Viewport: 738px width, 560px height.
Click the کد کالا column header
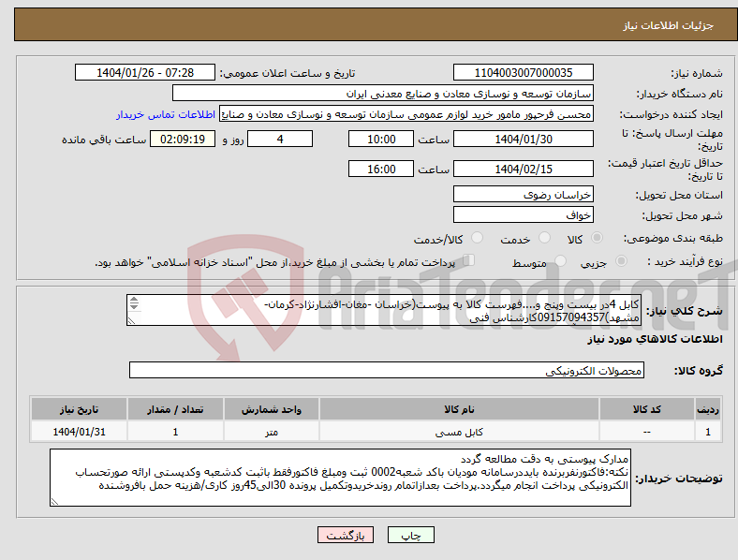click(647, 409)
